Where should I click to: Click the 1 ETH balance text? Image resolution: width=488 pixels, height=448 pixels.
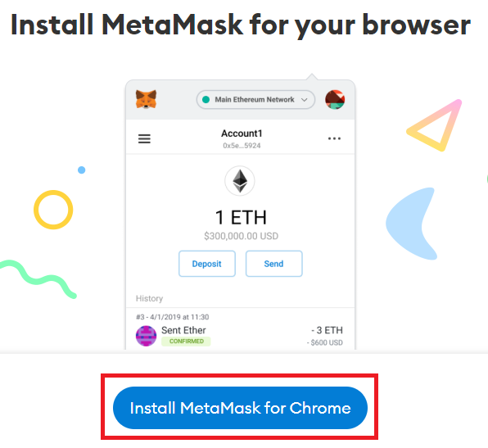pos(241,217)
